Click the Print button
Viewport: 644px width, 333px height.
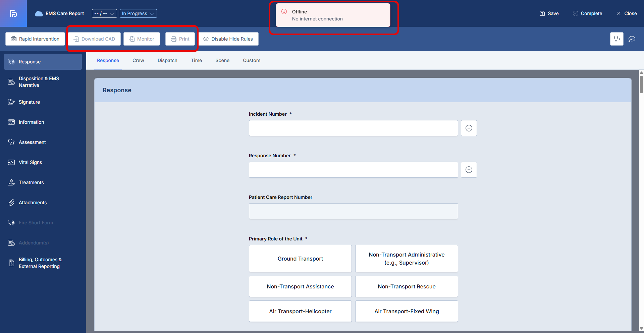coord(180,39)
